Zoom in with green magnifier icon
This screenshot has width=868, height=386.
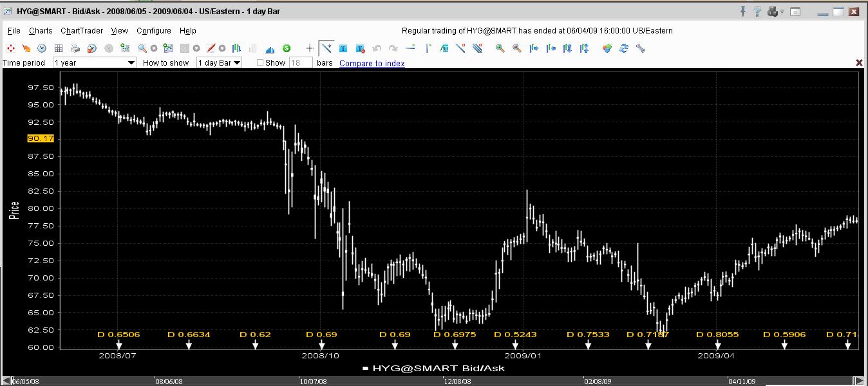(x=500, y=48)
